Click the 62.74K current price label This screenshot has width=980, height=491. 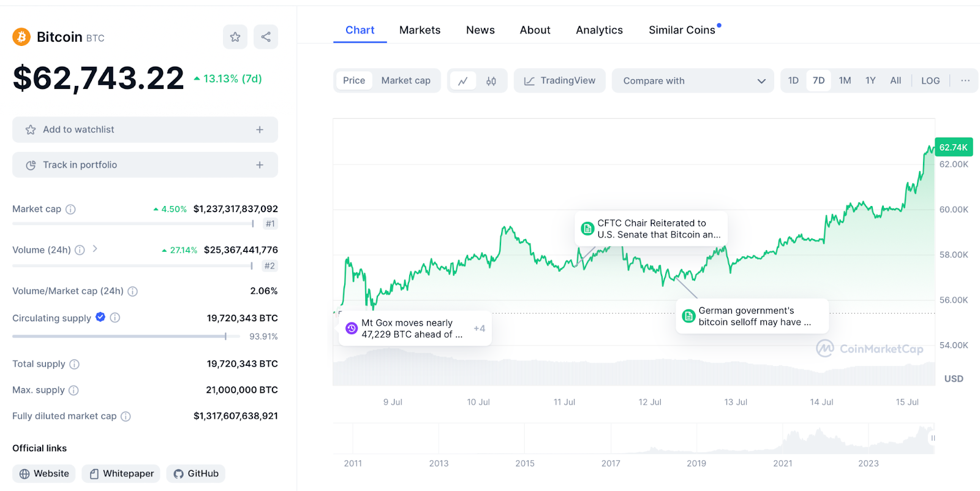click(x=954, y=147)
